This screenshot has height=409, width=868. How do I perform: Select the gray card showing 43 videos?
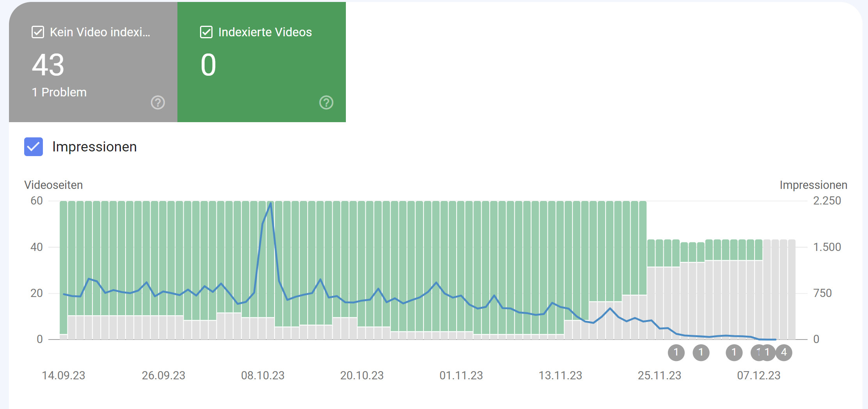tap(93, 62)
